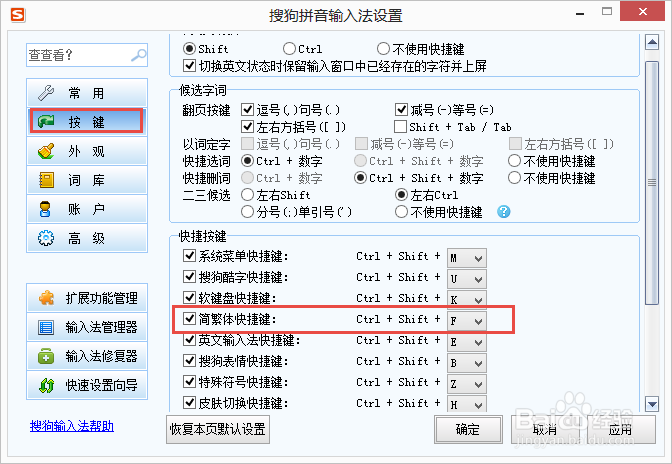Open 简繁体快捷键 F key dropdown
This screenshot has width=672, height=464.
coord(467,320)
